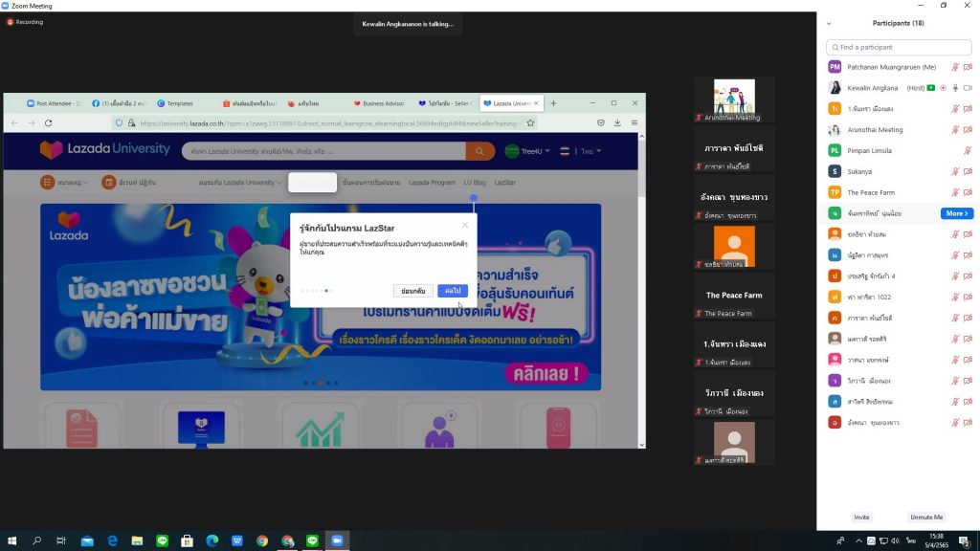Click the Arunothai Meeting video thumbnail

click(734, 99)
